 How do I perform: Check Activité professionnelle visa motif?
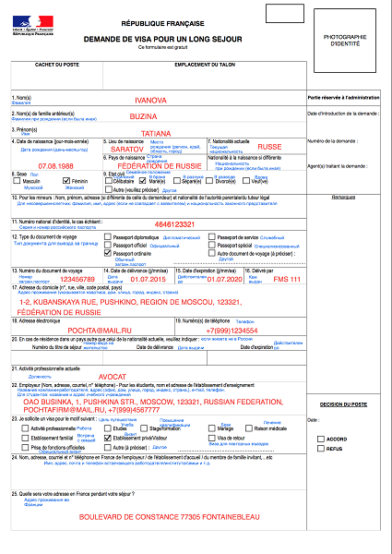[x=25, y=428]
